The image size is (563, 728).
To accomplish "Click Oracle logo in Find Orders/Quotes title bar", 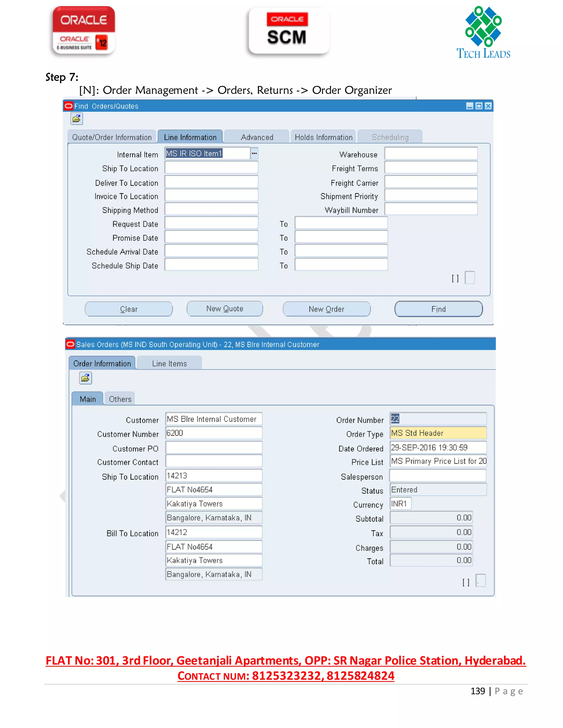I will [x=68, y=106].
